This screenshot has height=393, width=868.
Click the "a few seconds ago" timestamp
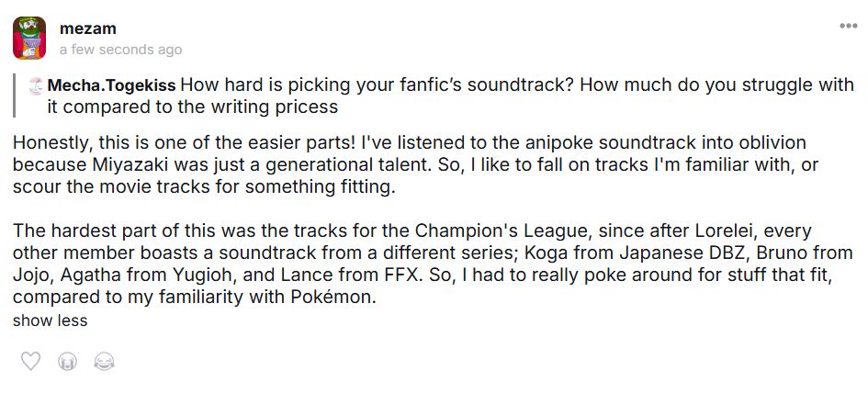pyautogui.click(x=120, y=50)
